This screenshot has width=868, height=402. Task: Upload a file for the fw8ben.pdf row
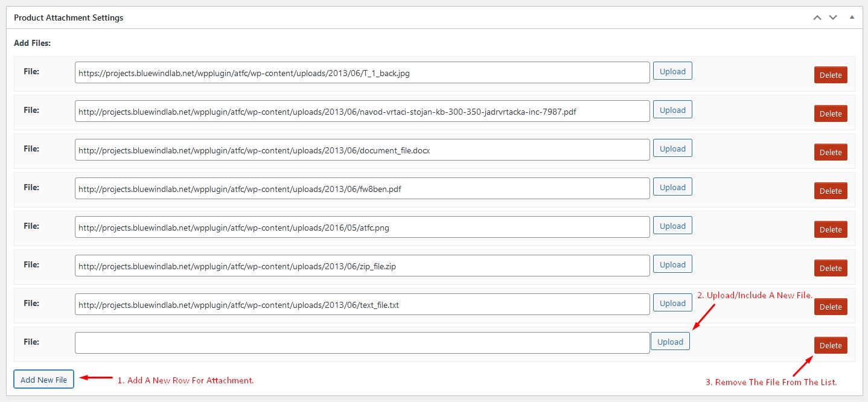pos(672,187)
